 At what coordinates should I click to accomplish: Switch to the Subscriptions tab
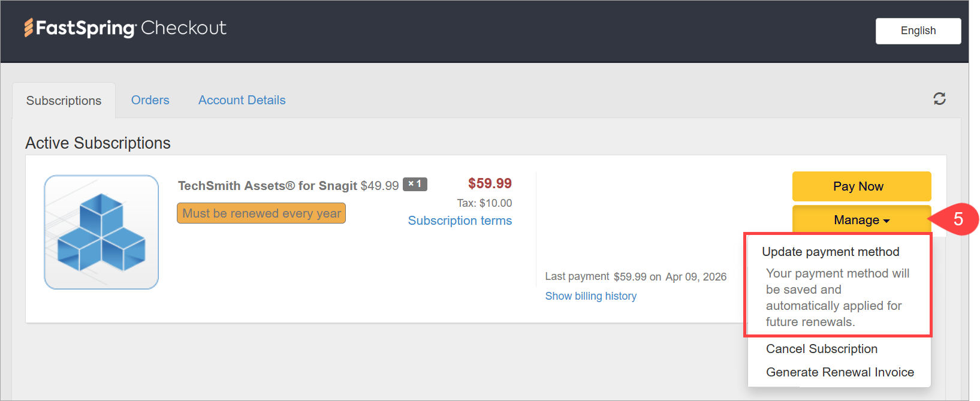pos(64,101)
